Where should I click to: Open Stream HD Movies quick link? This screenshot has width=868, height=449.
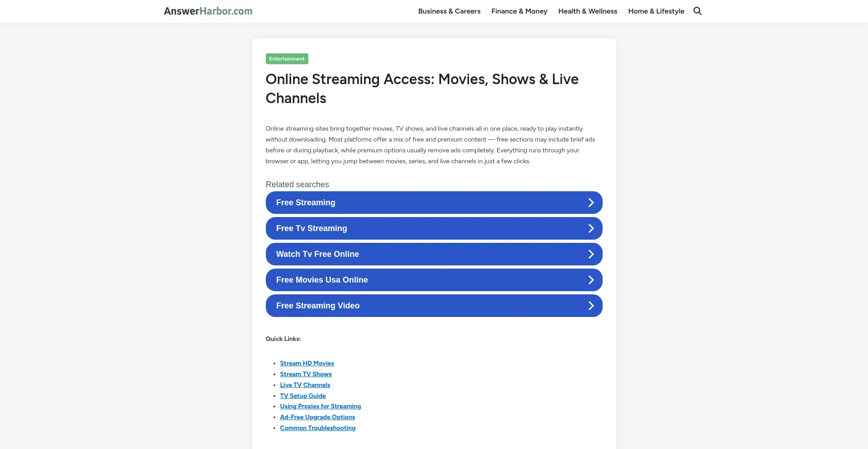307,363
